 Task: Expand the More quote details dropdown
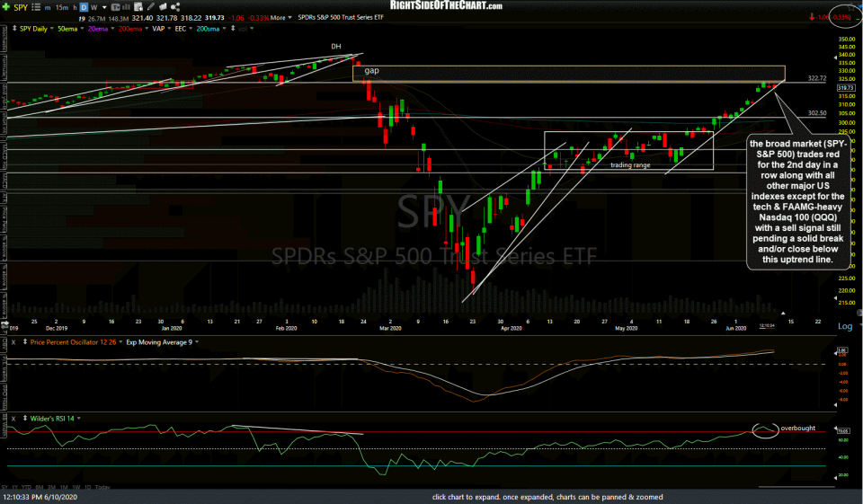click(x=280, y=18)
